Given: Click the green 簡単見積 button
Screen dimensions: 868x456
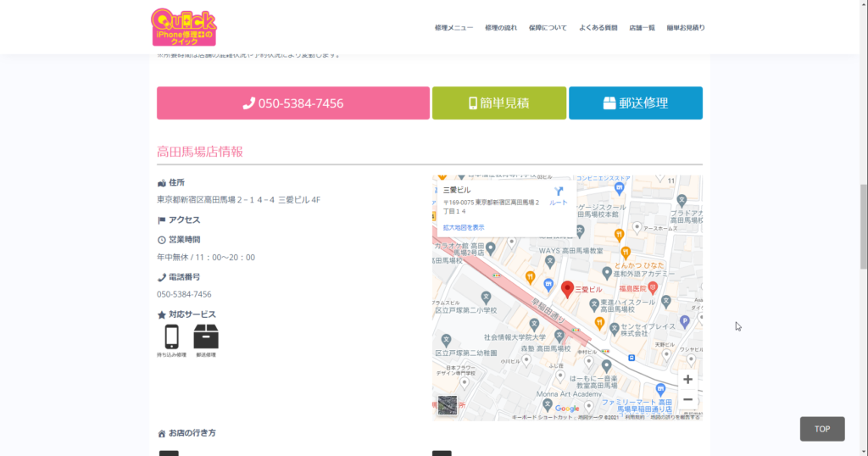Looking at the screenshot, I should point(498,103).
